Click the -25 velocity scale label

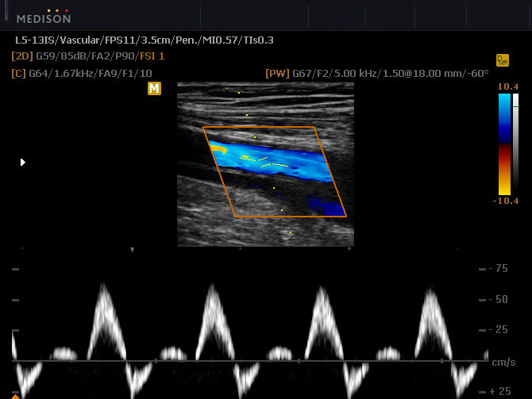498,329
